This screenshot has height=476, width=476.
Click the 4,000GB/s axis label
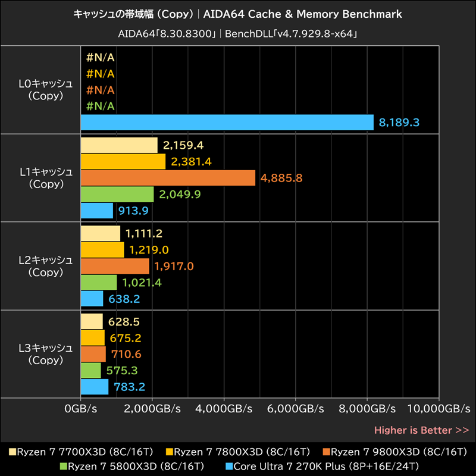click(x=224, y=409)
